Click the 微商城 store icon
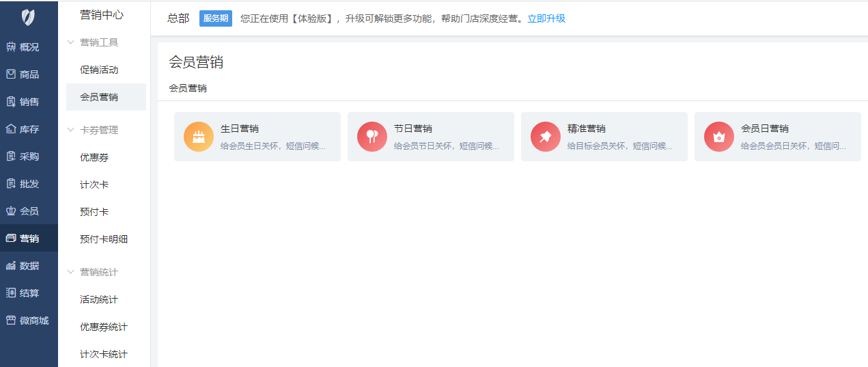Screen dimensions: 868x367 click(x=11, y=321)
